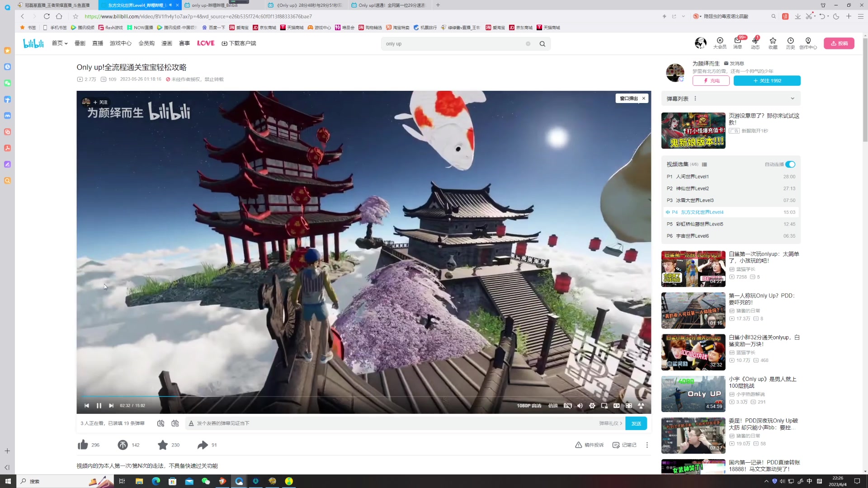This screenshot has width=868, height=488.
Task: Favorite the video with the star icon
Action: (163, 445)
